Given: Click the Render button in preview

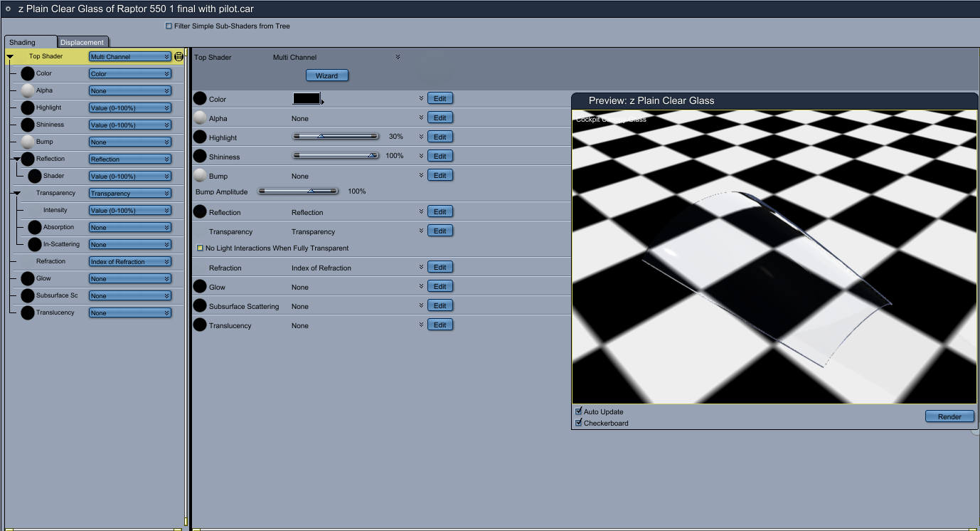Looking at the screenshot, I should coord(949,416).
